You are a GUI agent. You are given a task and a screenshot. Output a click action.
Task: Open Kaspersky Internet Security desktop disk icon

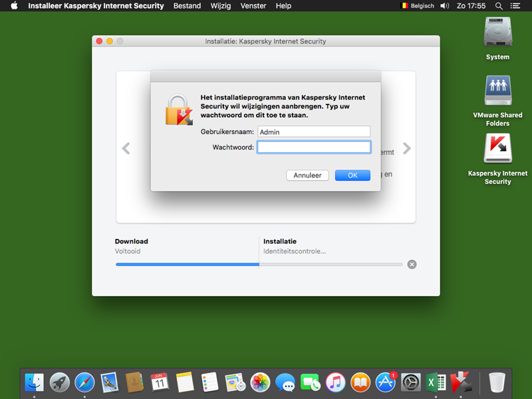pos(497,149)
